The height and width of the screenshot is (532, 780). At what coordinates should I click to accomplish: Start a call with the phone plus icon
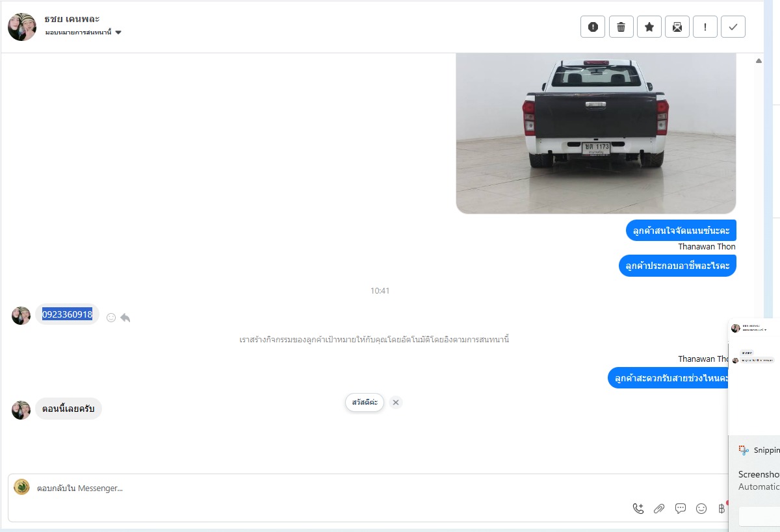(x=638, y=509)
